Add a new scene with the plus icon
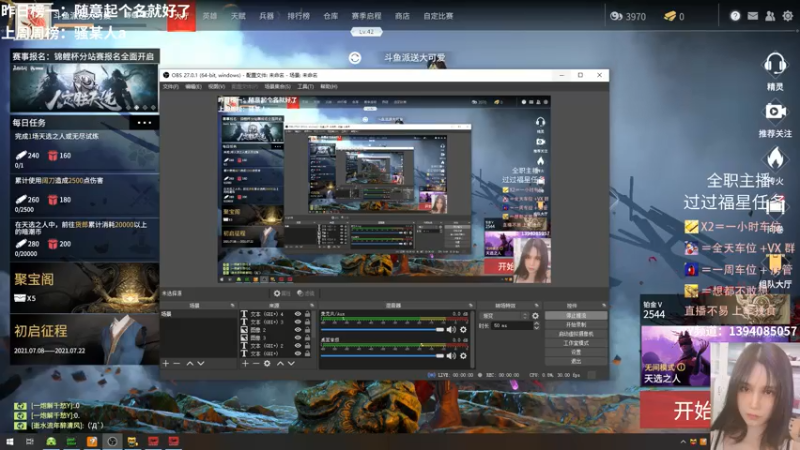This screenshot has width=800, height=450. pyautogui.click(x=165, y=363)
